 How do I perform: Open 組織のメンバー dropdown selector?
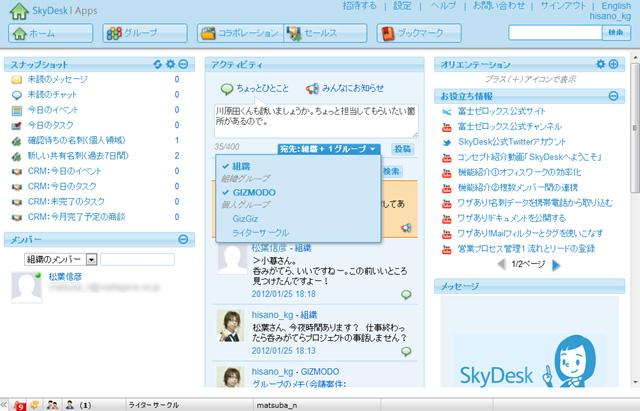[60, 259]
